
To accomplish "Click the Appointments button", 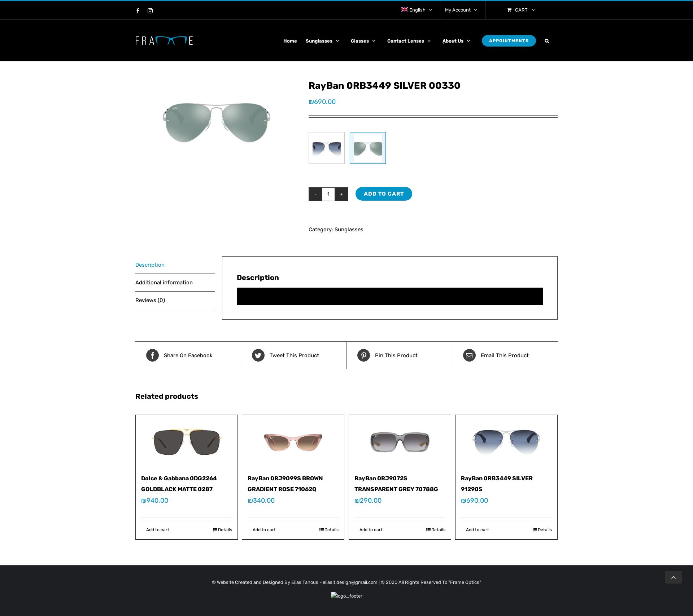I will tap(509, 41).
